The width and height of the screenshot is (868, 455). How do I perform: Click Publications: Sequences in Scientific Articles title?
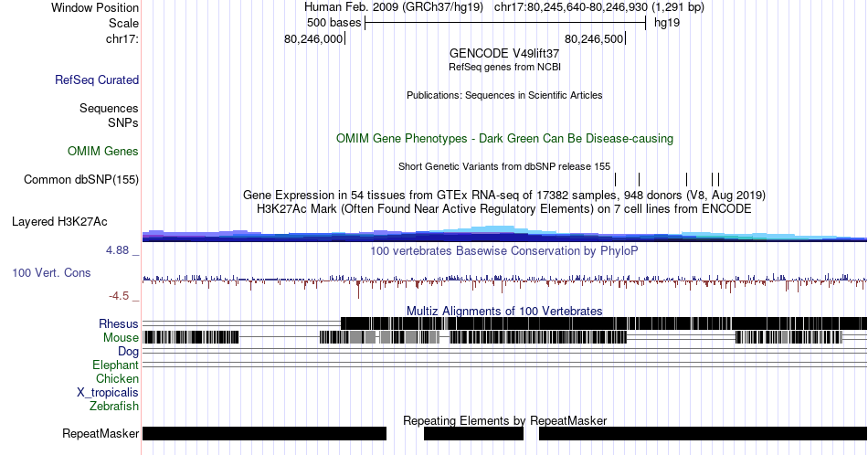point(504,95)
